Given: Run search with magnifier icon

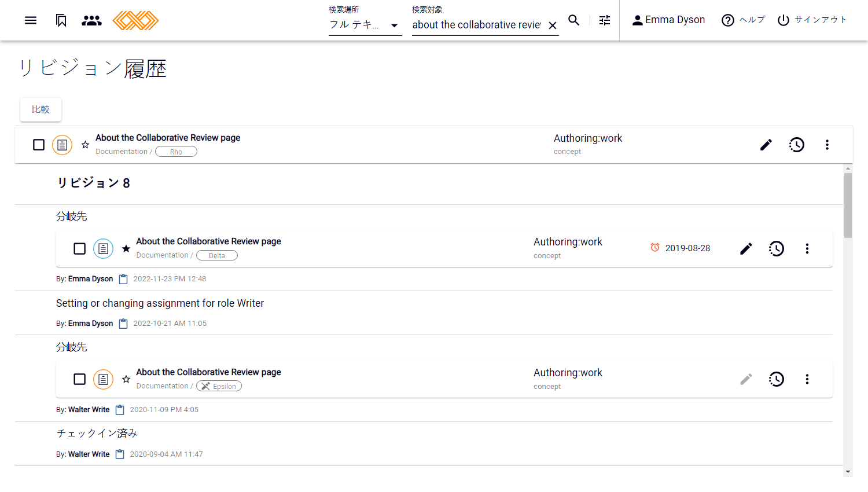Looking at the screenshot, I should tap(574, 20).
